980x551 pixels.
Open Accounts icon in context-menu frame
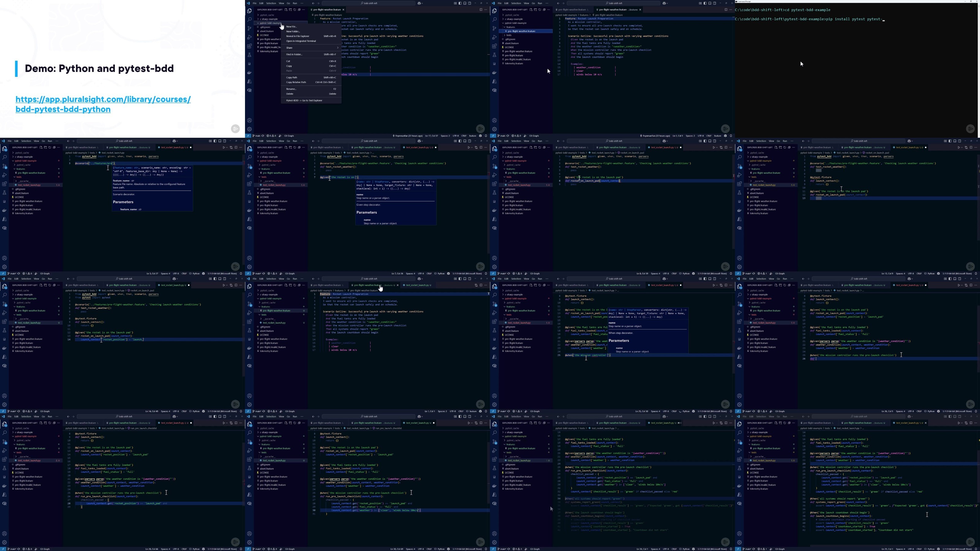tap(250, 121)
